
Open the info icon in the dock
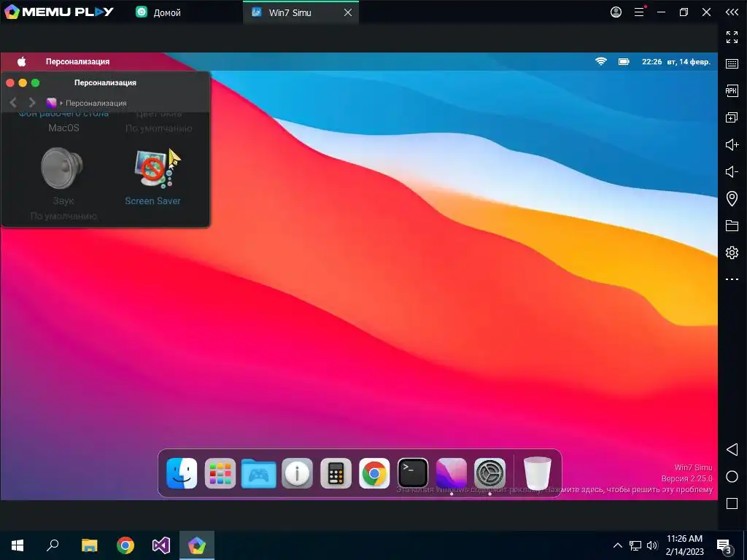pyautogui.click(x=298, y=473)
